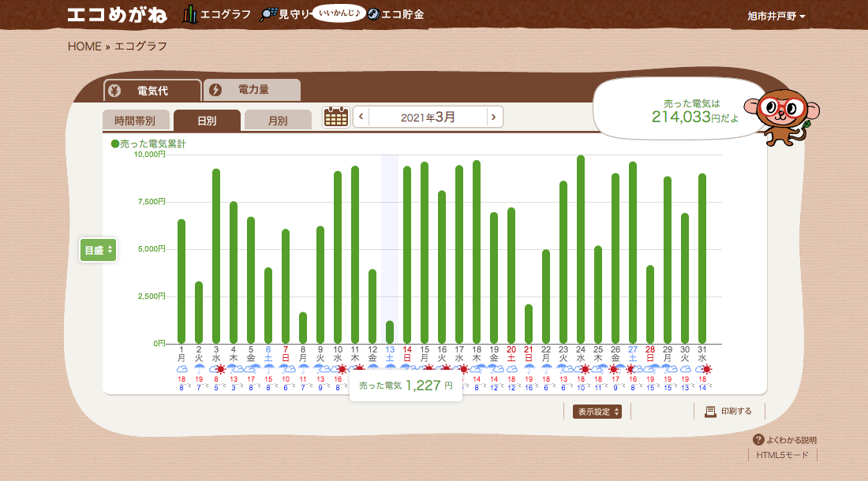Open 見守り magnifier icon in header
The height and width of the screenshot is (481, 868).
[x=268, y=15]
